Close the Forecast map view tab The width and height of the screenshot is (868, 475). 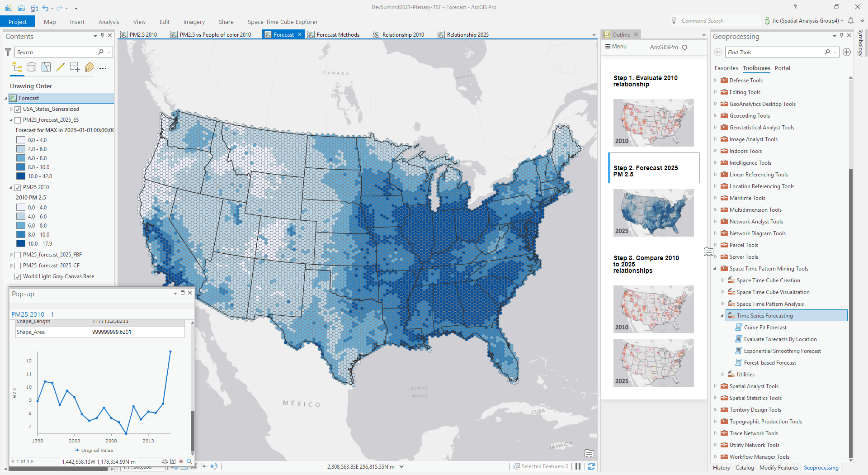tap(300, 34)
